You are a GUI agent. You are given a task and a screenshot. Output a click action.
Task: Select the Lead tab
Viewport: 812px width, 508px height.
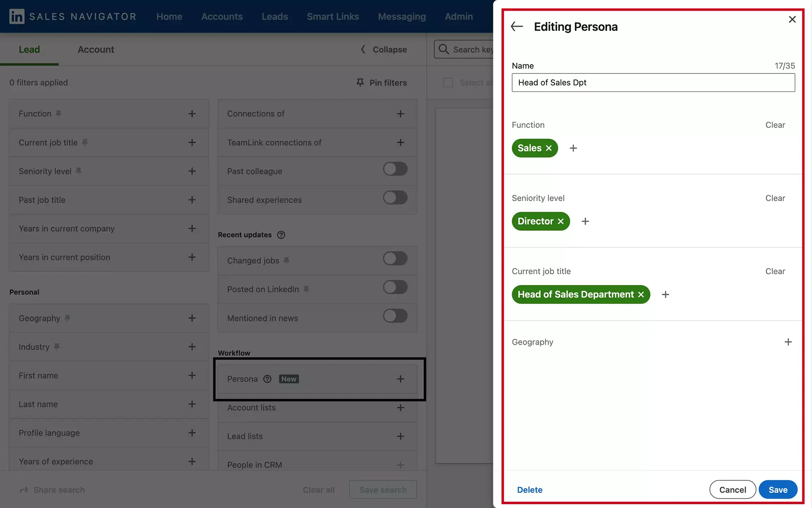pyautogui.click(x=29, y=49)
